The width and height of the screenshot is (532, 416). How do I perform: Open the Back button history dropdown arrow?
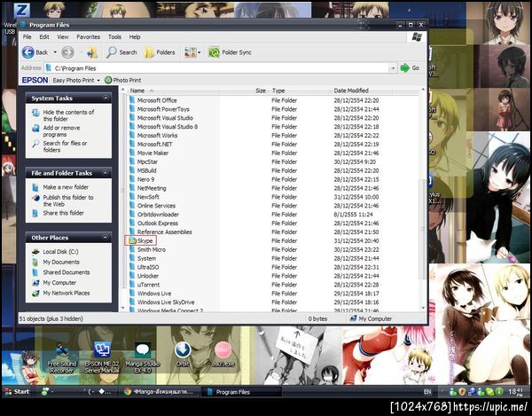(55, 52)
